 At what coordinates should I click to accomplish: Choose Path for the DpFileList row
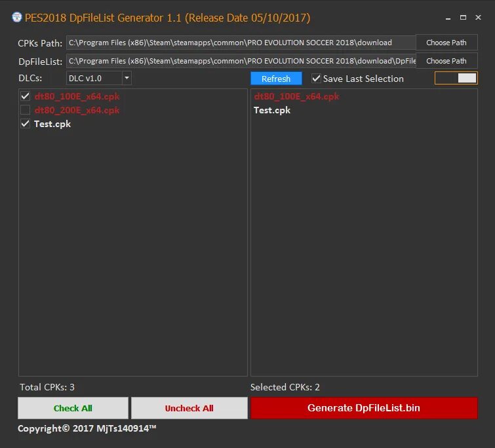pyautogui.click(x=446, y=61)
